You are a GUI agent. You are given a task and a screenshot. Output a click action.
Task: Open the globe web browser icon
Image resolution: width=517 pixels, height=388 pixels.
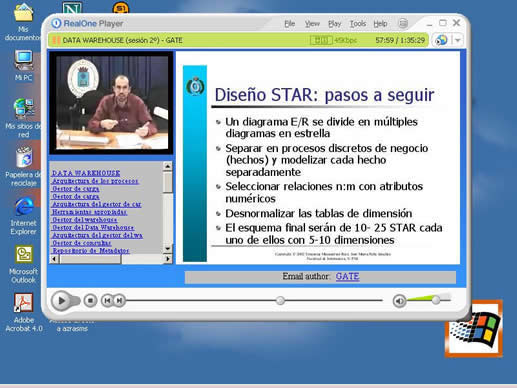click(441, 40)
